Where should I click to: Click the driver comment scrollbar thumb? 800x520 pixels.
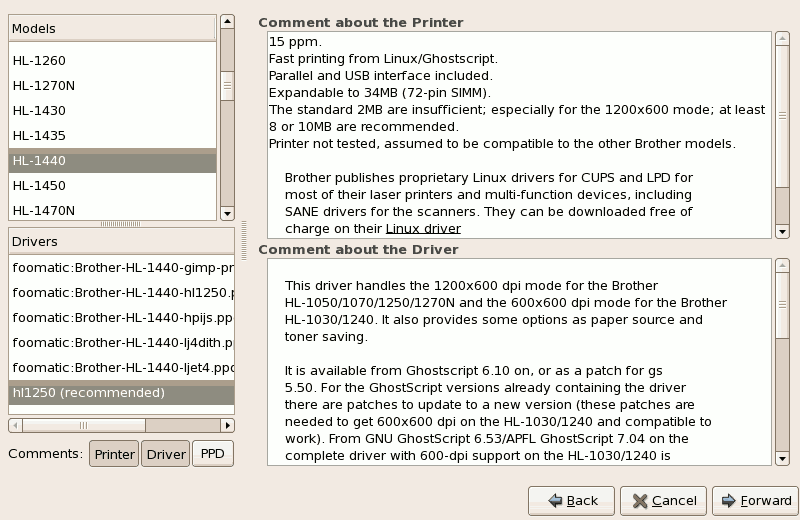(782, 305)
